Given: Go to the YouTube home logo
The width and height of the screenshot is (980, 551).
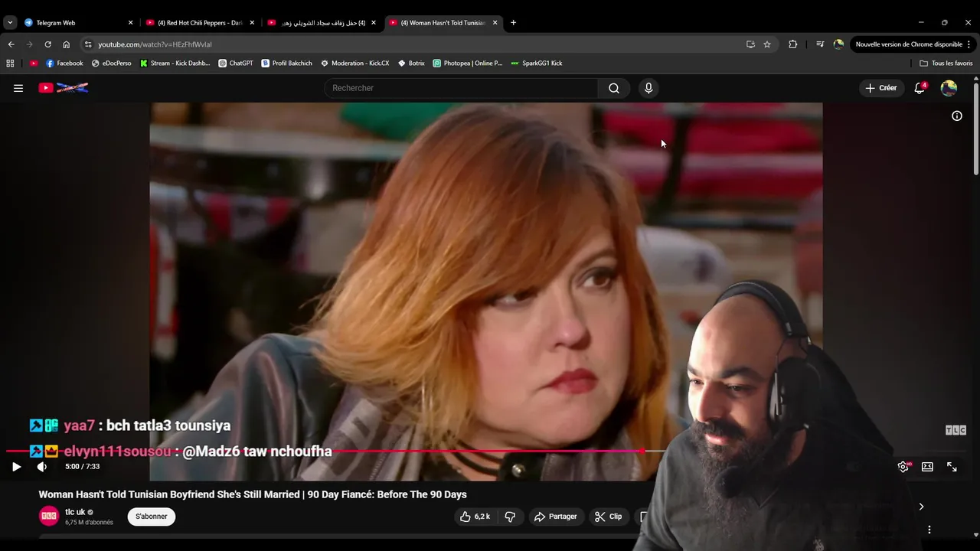Looking at the screenshot, I should pos(64,88).
